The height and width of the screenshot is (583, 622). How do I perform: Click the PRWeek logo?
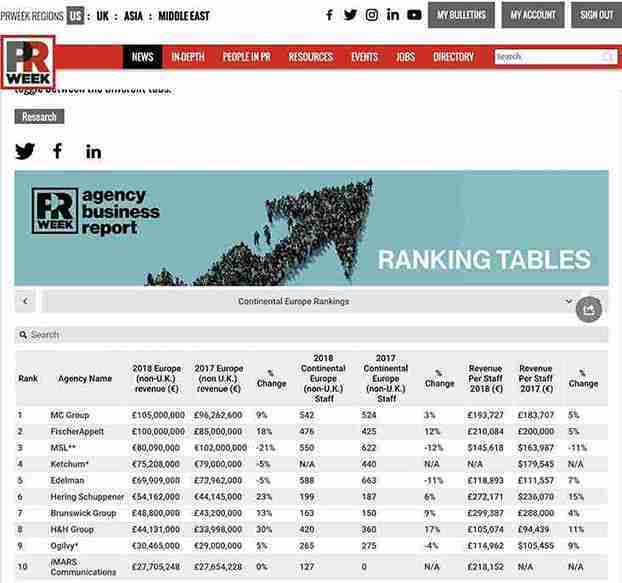tap(28, 62)
